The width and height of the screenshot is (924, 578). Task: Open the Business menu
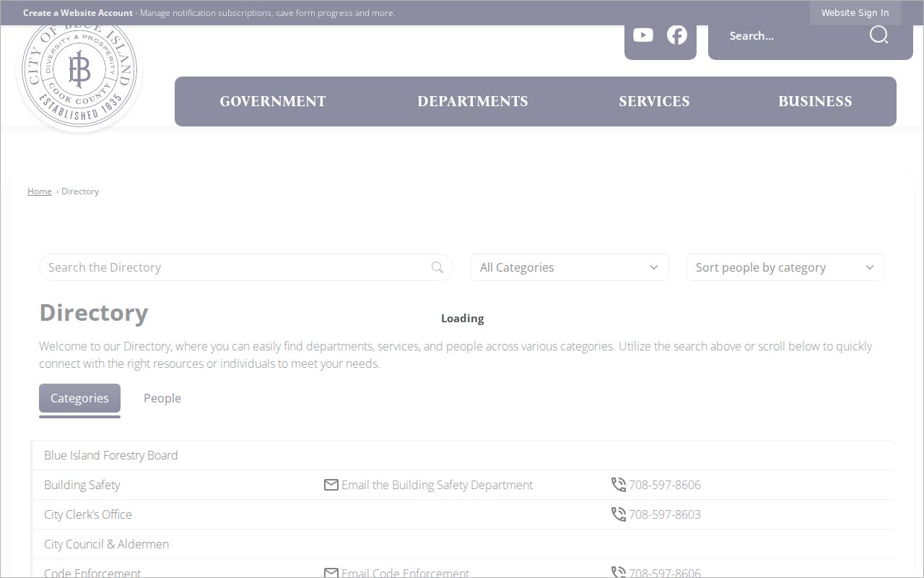click(815, 102)
